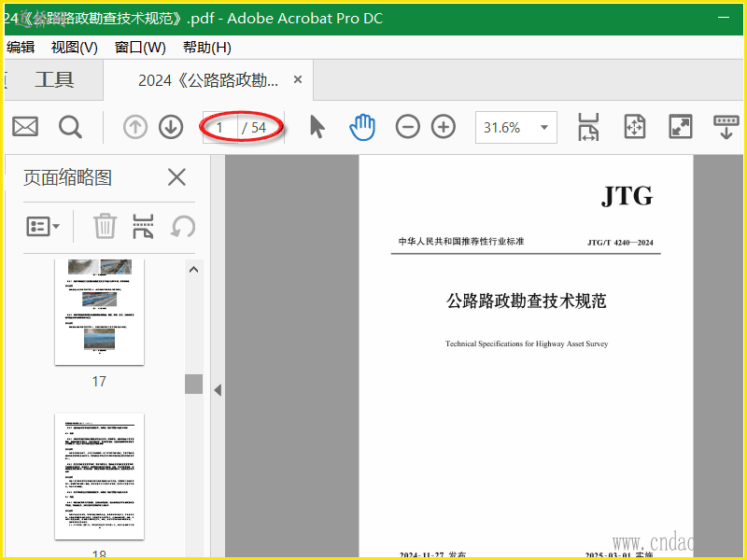
Task: Click the 页面缩略图 panel heading
Action: coord(67,177)
